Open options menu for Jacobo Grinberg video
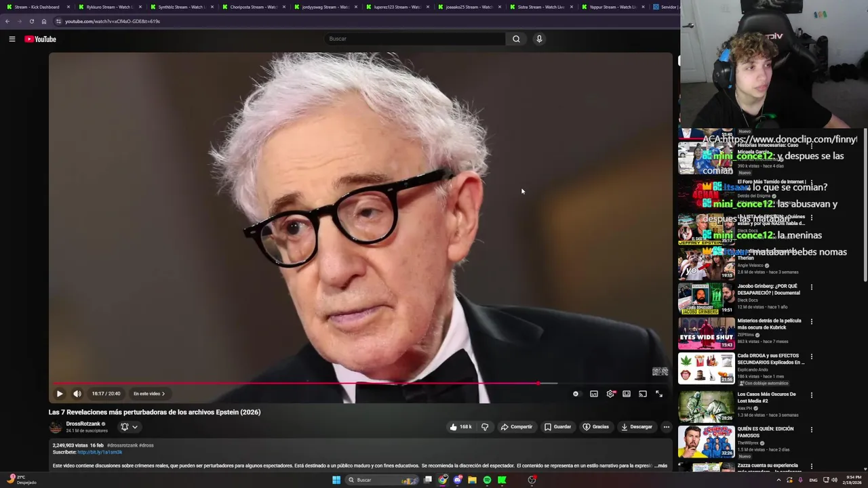 click(811, 287)
